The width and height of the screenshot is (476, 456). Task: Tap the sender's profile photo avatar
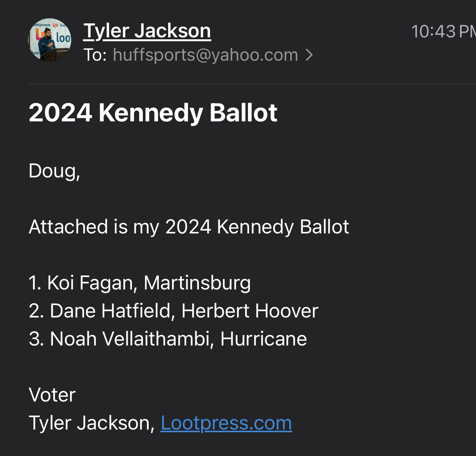pos(50,40)
